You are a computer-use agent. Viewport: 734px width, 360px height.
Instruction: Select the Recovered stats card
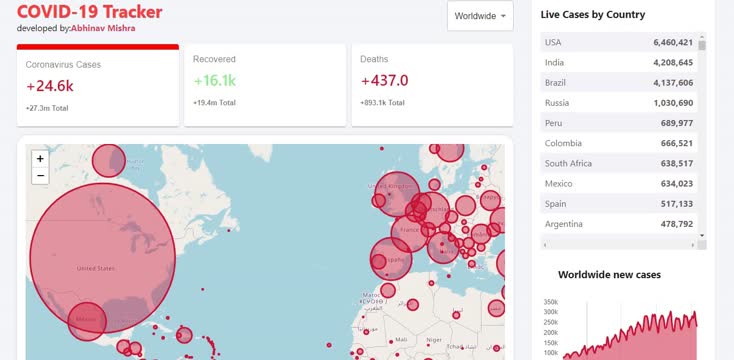coord(265,85)
